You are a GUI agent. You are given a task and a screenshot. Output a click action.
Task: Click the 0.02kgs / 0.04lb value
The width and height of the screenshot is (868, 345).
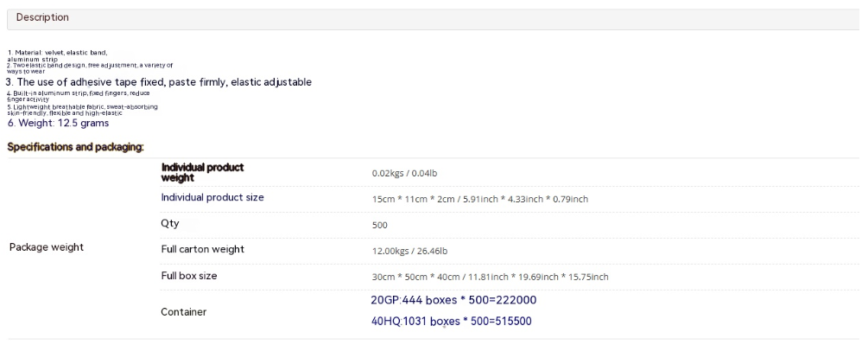405,173
